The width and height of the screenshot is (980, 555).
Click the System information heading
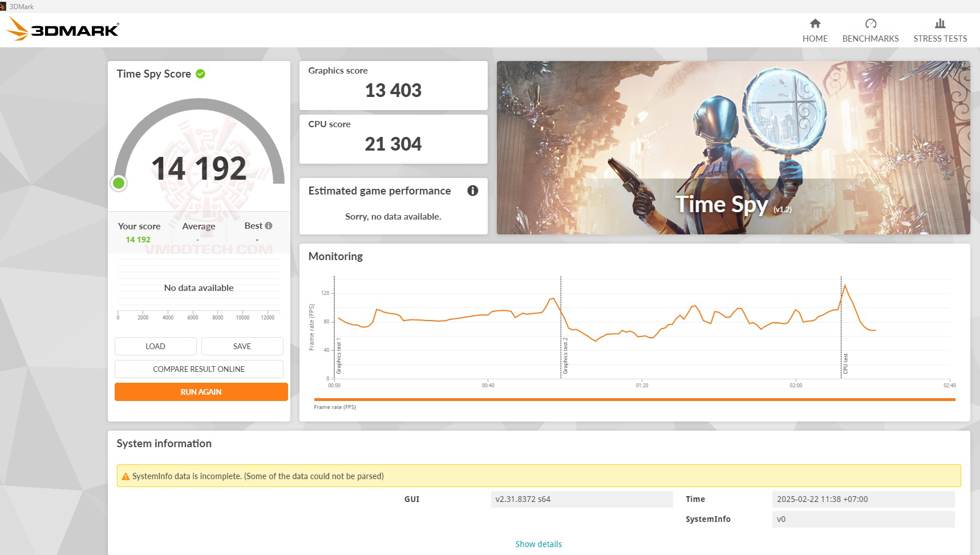click(164, 443)
